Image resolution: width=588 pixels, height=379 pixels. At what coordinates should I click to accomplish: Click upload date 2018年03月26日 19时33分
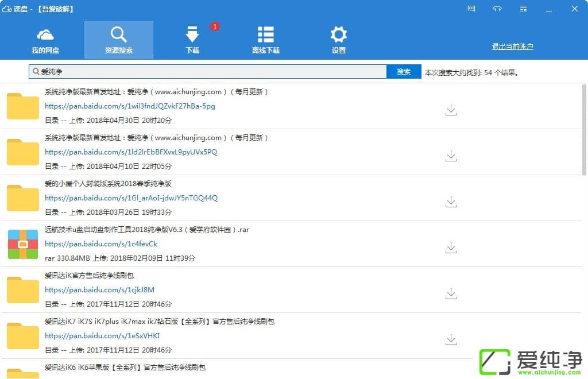129,212
